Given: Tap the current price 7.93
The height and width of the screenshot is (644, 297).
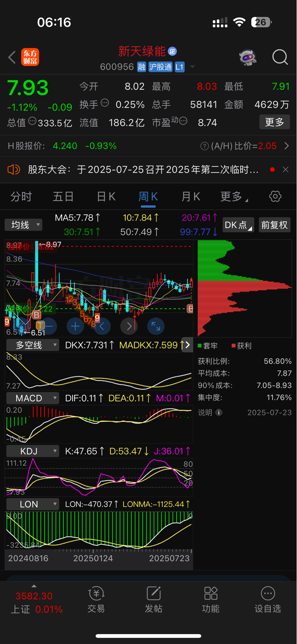Looking at the screenshot, I should [28, 88].
